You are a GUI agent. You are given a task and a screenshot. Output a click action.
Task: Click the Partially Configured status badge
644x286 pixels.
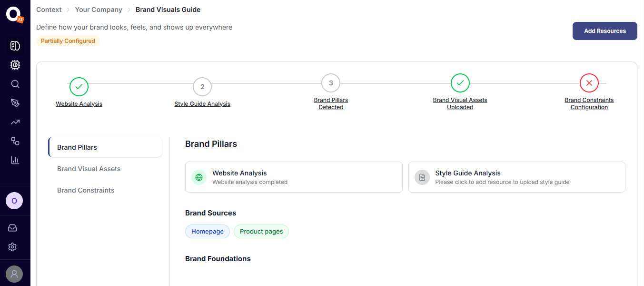68,41
